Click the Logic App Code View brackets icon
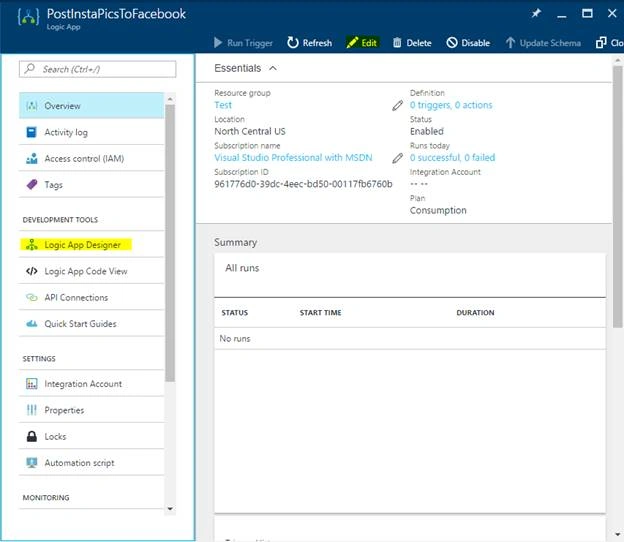Image resolution: width=624 pixels, height=542 pixels. (x=31, y=271)
